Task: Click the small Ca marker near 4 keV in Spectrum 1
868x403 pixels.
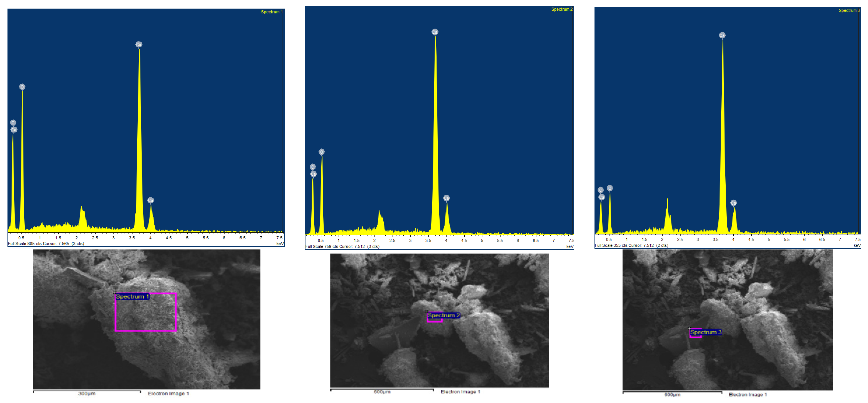Action: coord(151,200)
